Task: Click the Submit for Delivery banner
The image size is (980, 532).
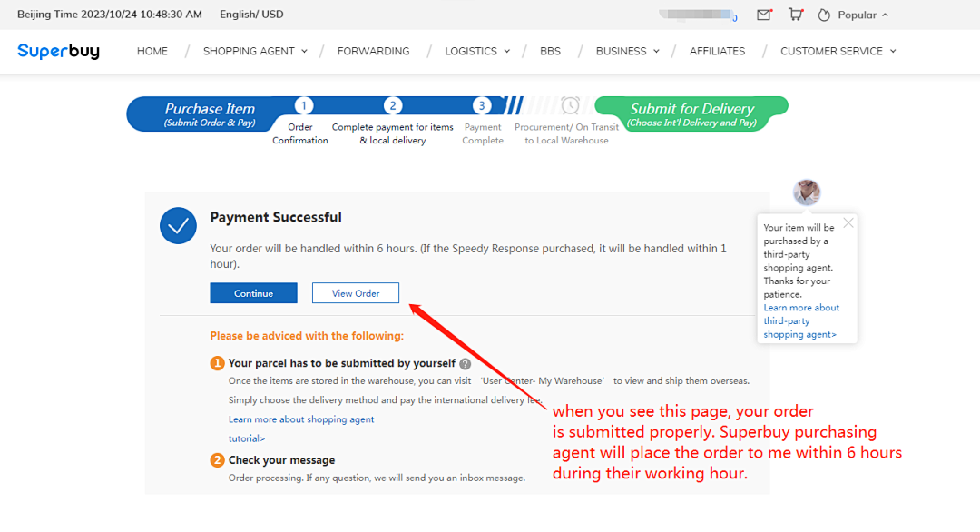Action: point(691,114)
